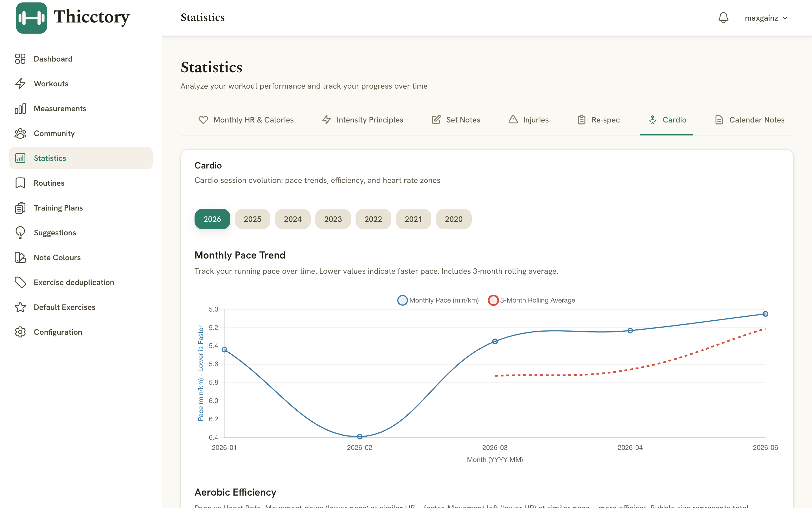Screen dimensions: 812x508
Task: Click the Community people icon
Action: [20, 133]
